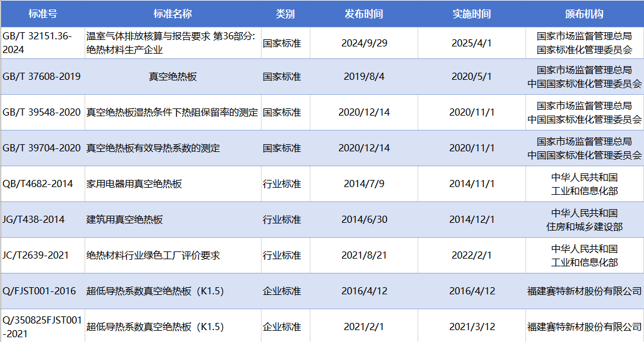Select the 标准名称 column header

[x=173, y=14]
